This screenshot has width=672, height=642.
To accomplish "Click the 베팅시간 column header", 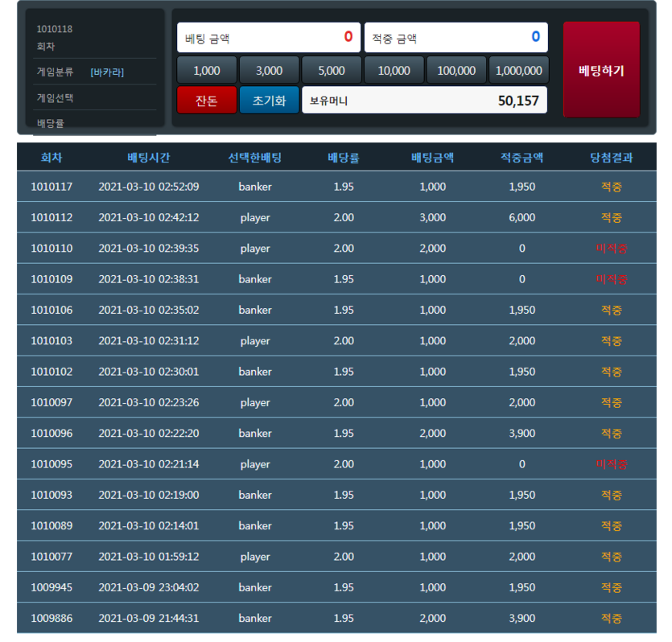I will pos(149,158).
